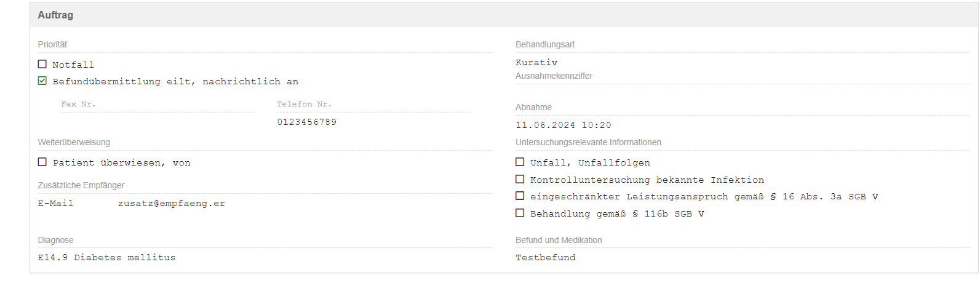
Task: Enable the Notfall checkbox
Action: 42,64
